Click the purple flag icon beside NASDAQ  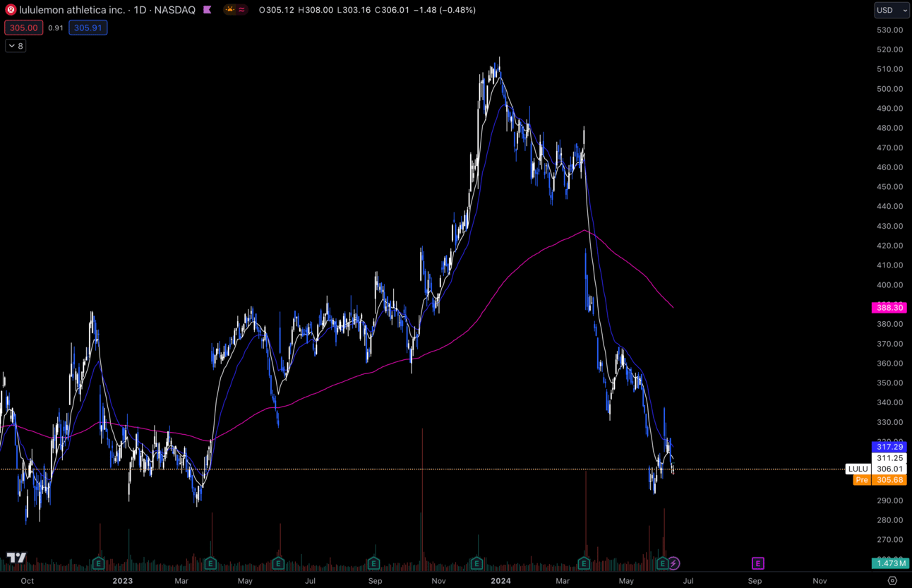pos(208,10)
